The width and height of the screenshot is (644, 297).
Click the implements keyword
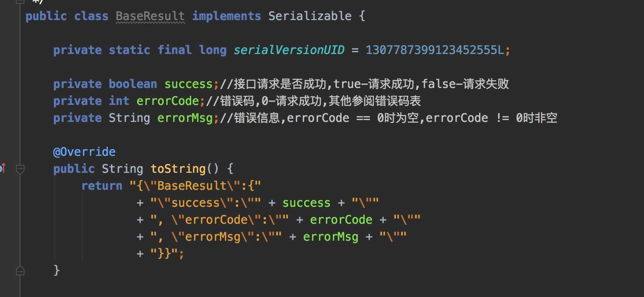tap(226, 16)
